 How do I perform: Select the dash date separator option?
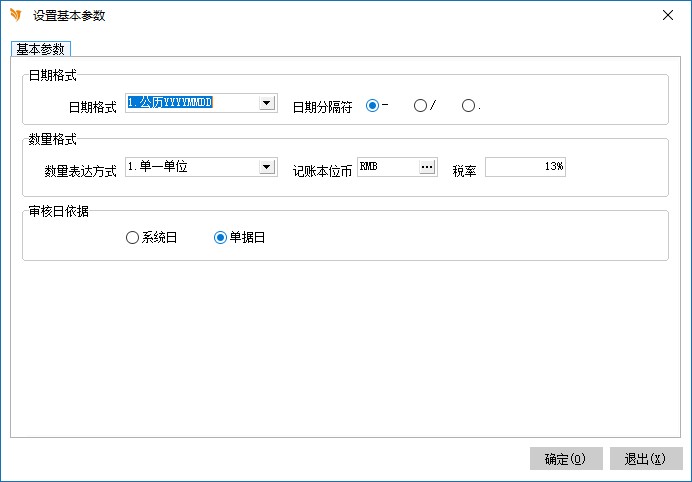coord(373,105)
